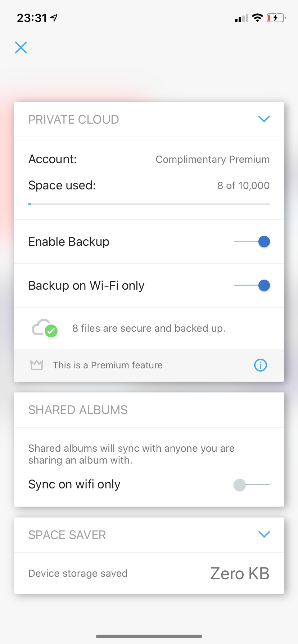Disable the Enable Backup switch

coord(252,241)
